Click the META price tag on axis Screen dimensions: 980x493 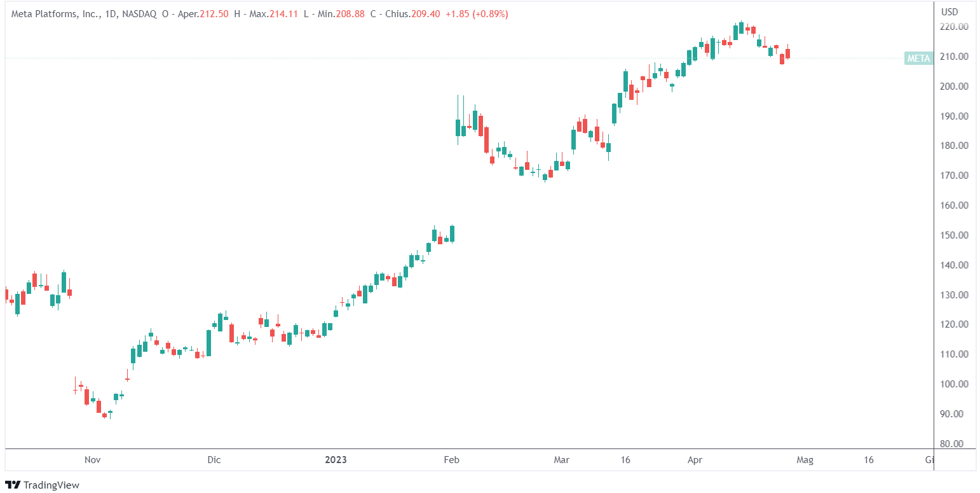click(x=918, y=59)
